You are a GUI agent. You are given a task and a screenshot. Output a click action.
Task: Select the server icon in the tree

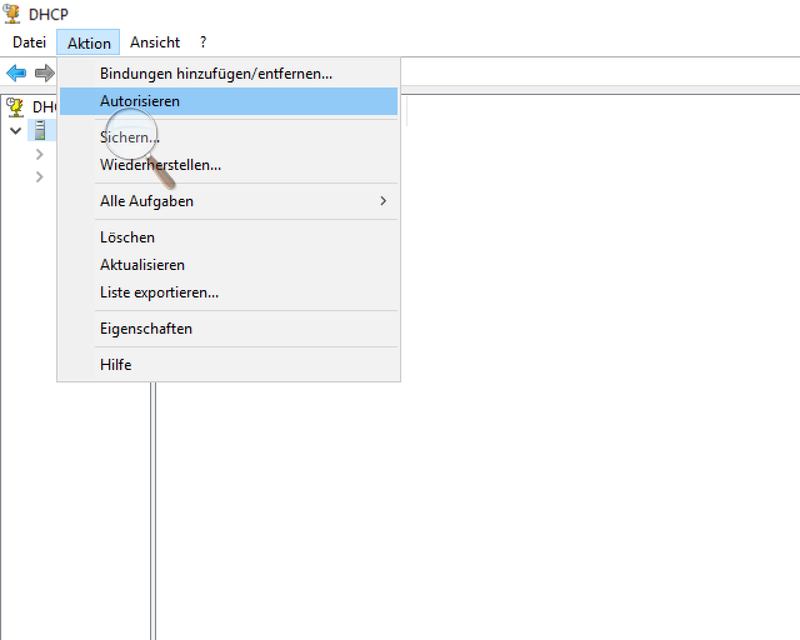click(40, 130)
